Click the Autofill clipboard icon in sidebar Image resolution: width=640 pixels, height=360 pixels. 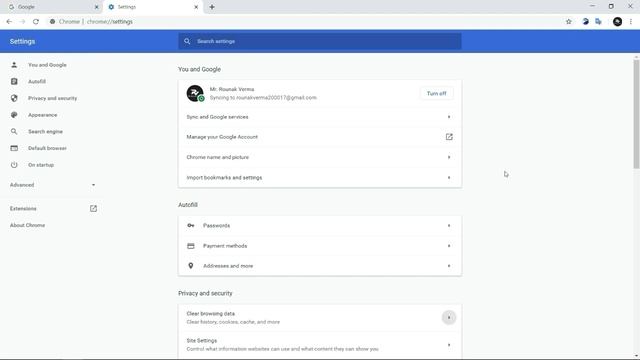(14, 82)
